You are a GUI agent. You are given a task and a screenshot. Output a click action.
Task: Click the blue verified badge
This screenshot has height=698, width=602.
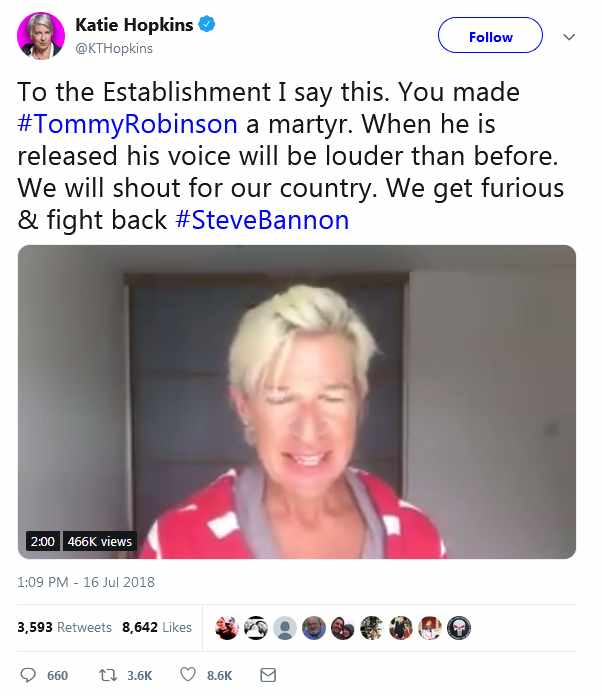click(207, 24)
